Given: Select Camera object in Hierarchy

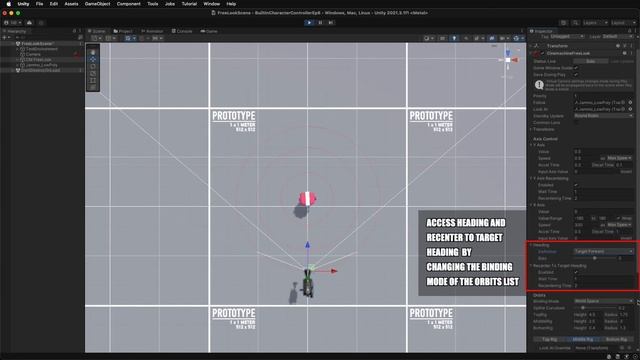Looking at the screenshot, I should point(33,54).
